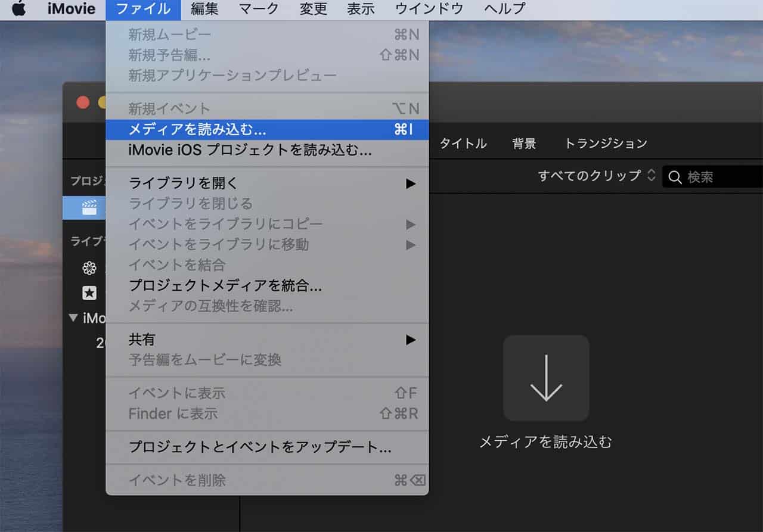Open the 表示 menu
Screen dimensions: 763x532
[x=361, y=9]
